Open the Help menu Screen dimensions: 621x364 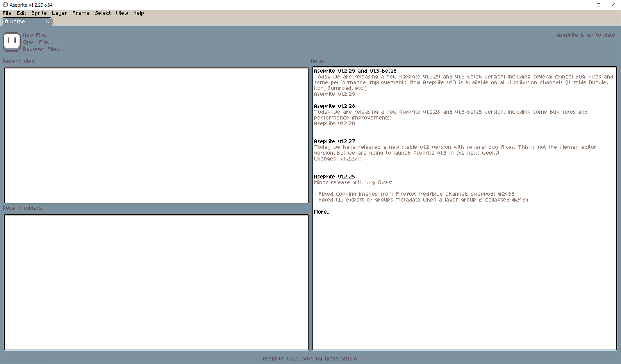pyautogui.click(x=138, y=13)
